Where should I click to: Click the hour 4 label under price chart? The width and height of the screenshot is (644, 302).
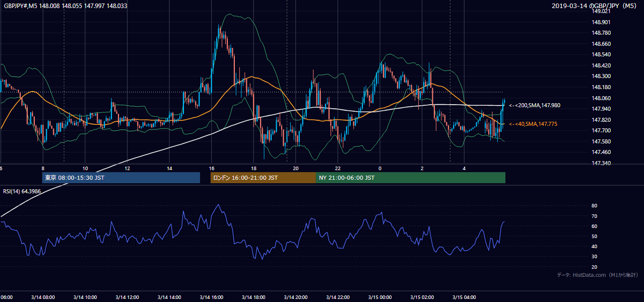(465, 169)
